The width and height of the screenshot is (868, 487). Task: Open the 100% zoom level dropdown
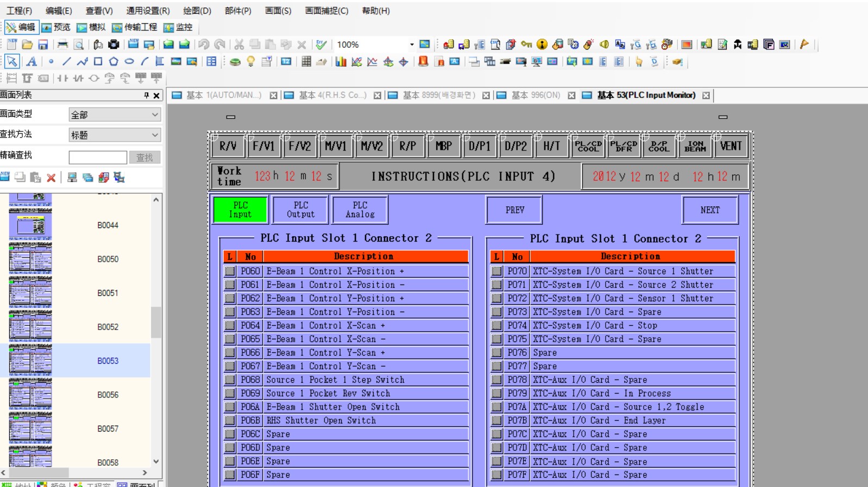point(411,45)
